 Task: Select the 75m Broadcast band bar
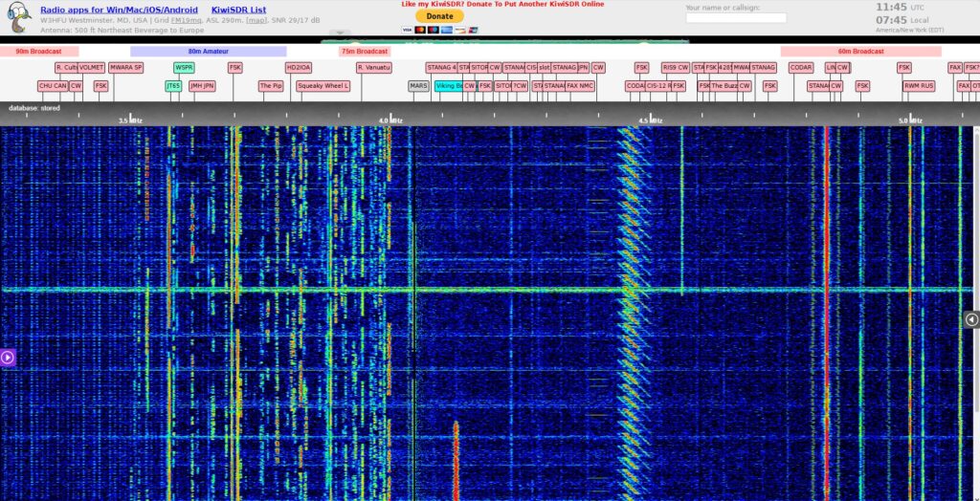[365, 52]
